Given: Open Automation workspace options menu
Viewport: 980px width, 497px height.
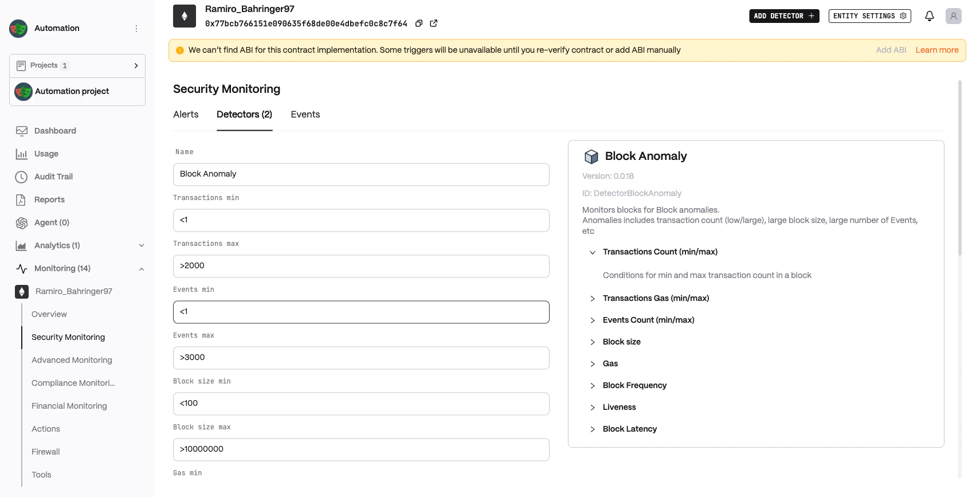Looking at the screenshot, I should [136, 29].
